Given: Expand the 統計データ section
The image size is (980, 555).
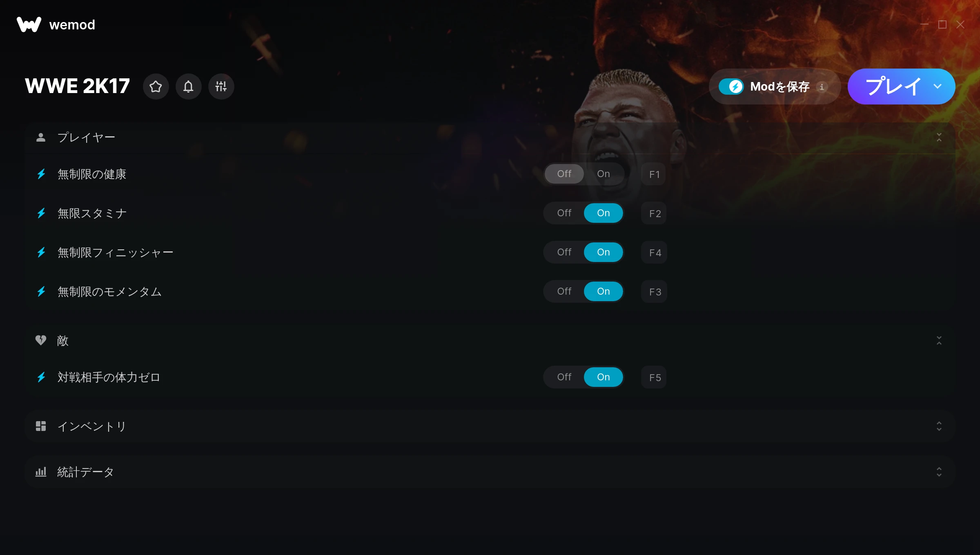Looking at the screenshot, I should [939, 472].
